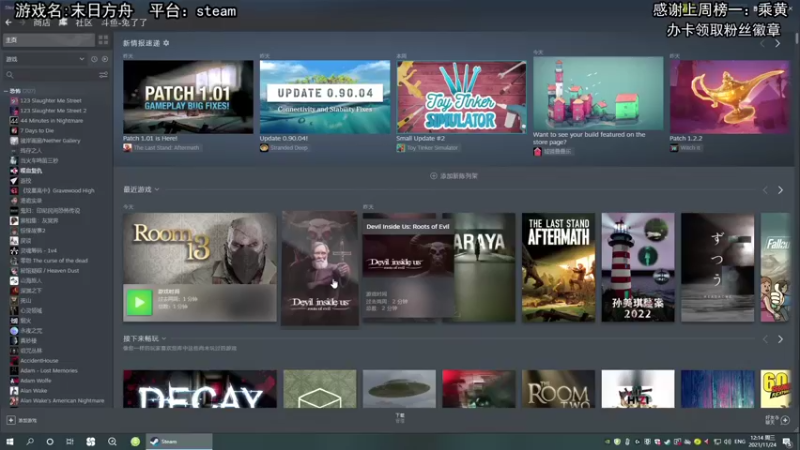Open the Library tab
This screenshot has height=450, width=800.
[x=63, y=23]
